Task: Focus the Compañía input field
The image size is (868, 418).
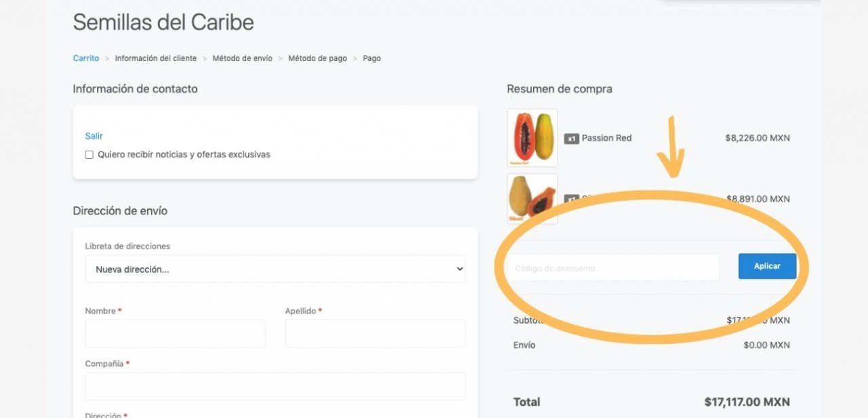Action: [x=275, y=386]
